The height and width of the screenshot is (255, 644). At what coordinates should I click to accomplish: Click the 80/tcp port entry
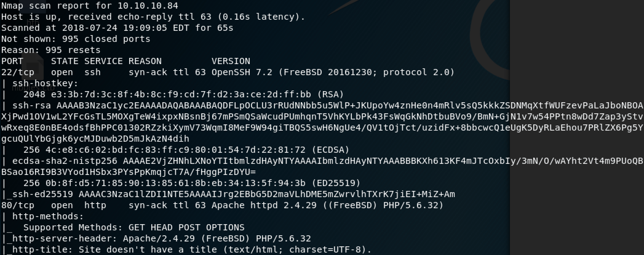[x=18, y=205]
